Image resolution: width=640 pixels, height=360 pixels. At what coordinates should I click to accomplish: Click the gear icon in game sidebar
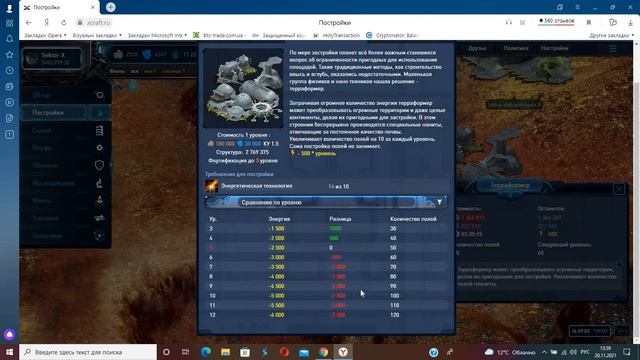click(99, 148)
